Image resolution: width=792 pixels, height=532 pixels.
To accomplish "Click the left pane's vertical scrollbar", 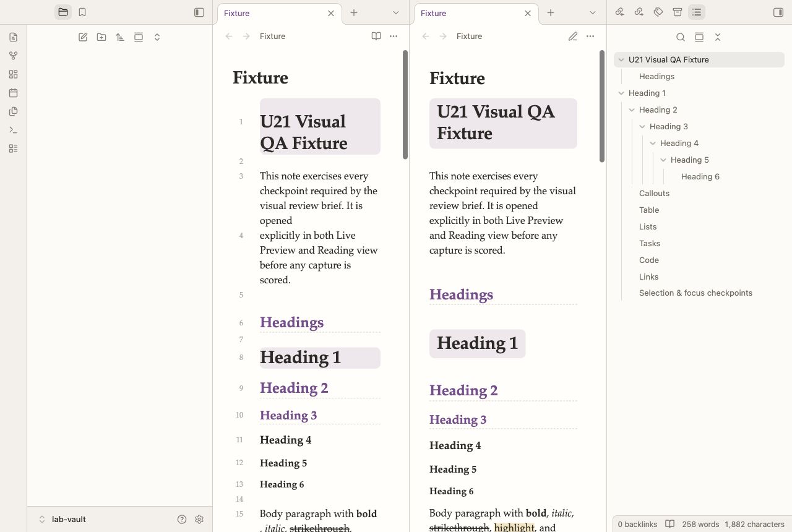I will pyautogui.click(x=405, y=104).
